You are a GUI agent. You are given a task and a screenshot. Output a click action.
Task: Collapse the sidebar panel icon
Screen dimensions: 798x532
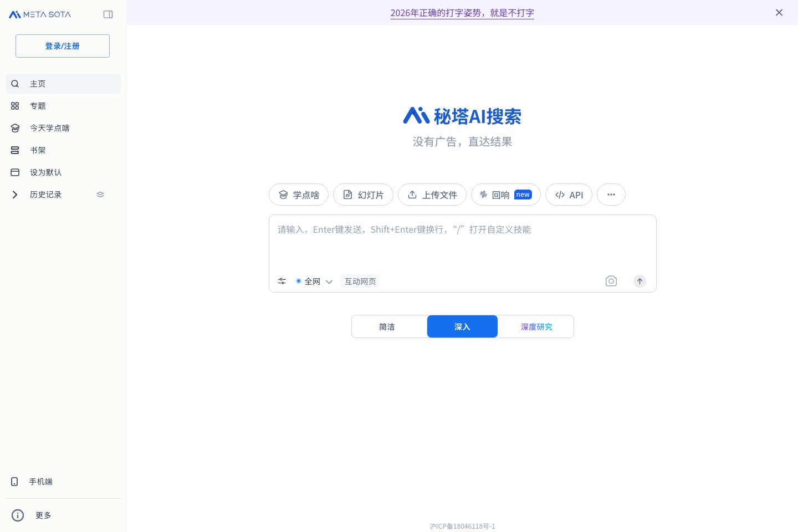coord(108,14)
